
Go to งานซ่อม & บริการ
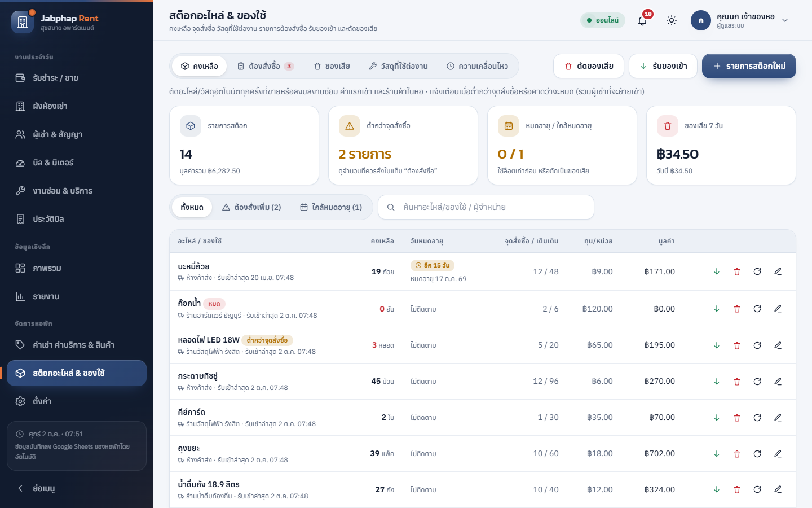pyautogui.click(x=77, y=191)
